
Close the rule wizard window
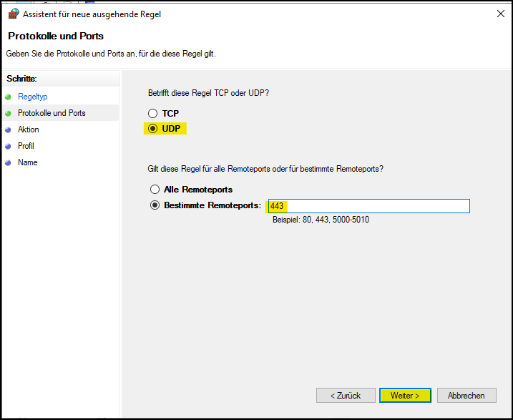pyautogui.click(x=497, y=14)
